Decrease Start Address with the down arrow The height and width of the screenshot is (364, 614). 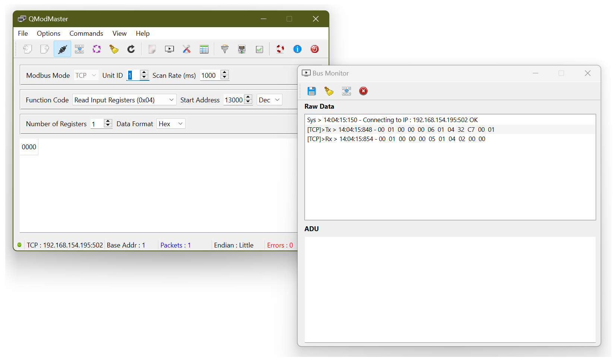pyautogui.click(x=248, y=102)
